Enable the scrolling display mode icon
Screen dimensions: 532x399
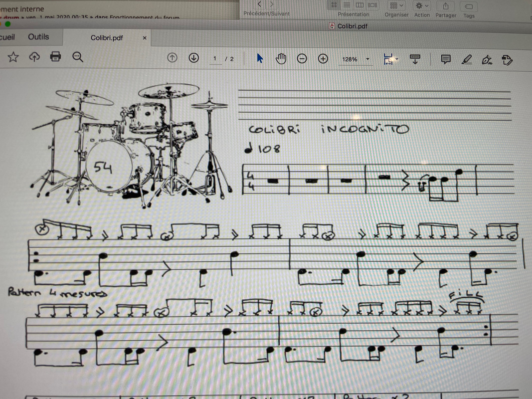415,59
